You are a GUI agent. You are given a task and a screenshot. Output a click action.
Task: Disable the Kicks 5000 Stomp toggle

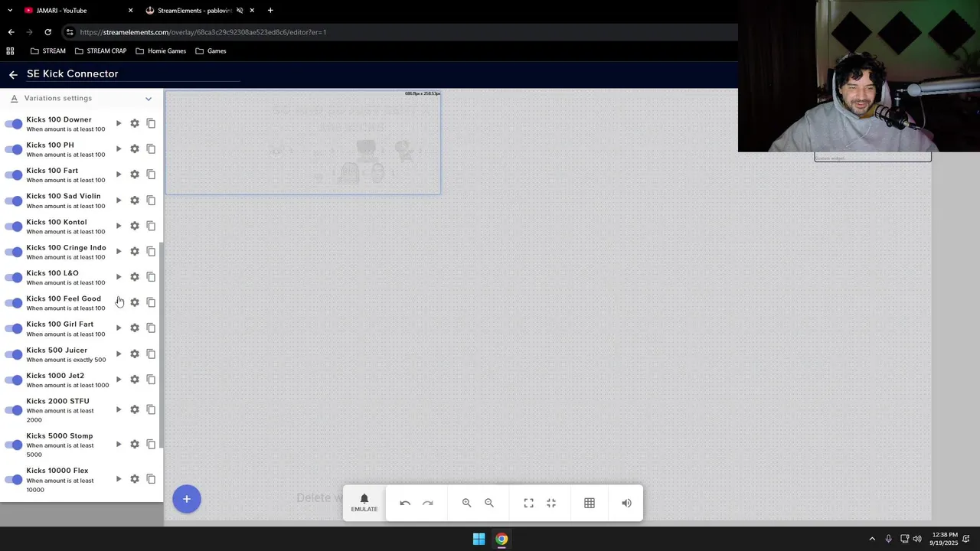point(14,445)
